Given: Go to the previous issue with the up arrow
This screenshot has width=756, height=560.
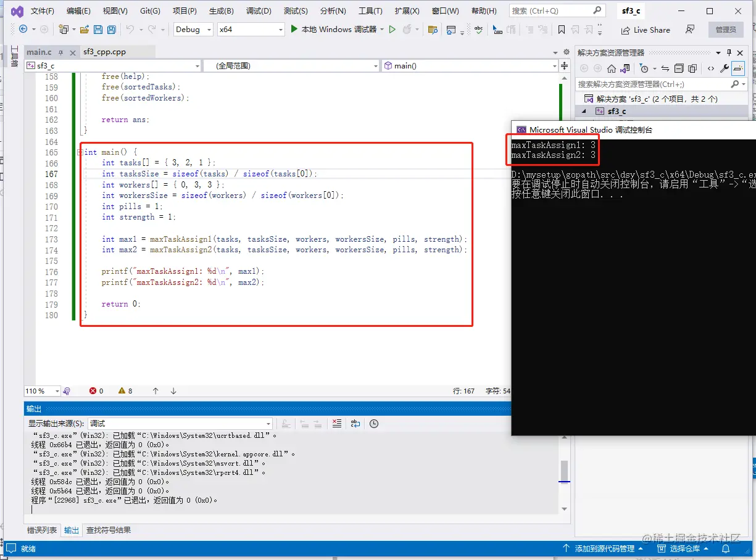Looking at the screenshot, I should pyautogui.click(x=156, y=391).
